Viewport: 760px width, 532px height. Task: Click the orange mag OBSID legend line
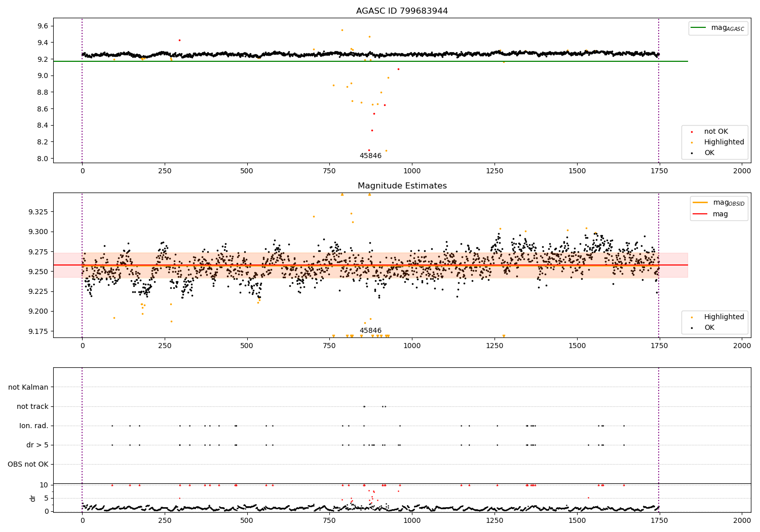(x=700, y=203)
